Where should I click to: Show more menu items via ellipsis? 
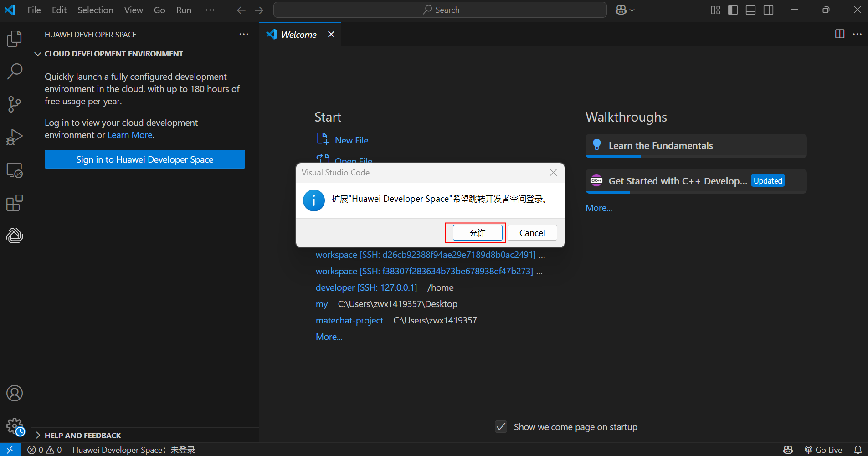pyautogui.click(x=210, y=10)
